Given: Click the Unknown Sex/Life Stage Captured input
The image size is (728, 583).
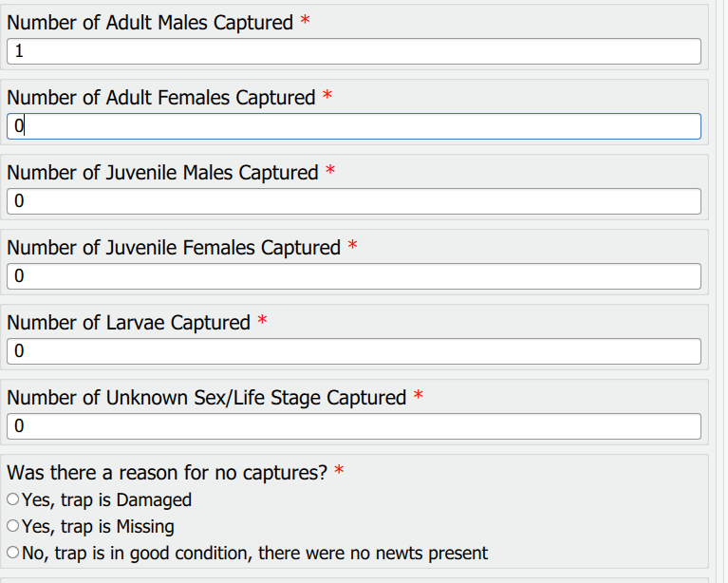Looking at the screenshot, I should click(353, 426).
